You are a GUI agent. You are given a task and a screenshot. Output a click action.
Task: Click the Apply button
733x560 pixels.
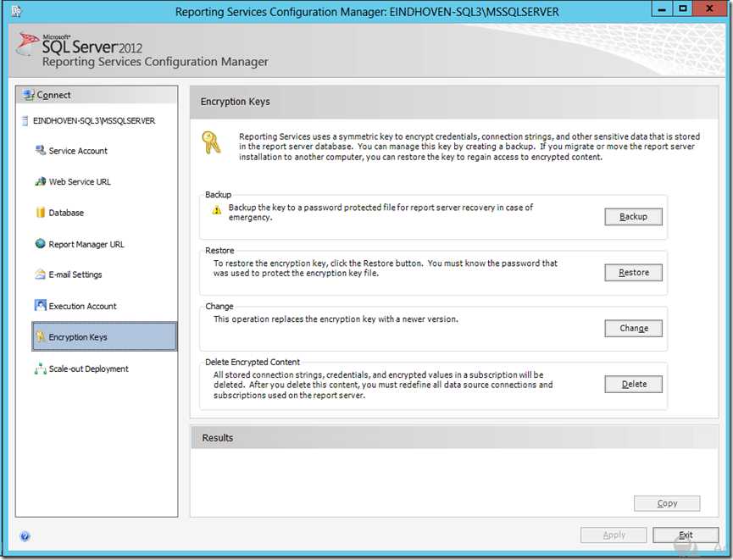coord(614,535)
